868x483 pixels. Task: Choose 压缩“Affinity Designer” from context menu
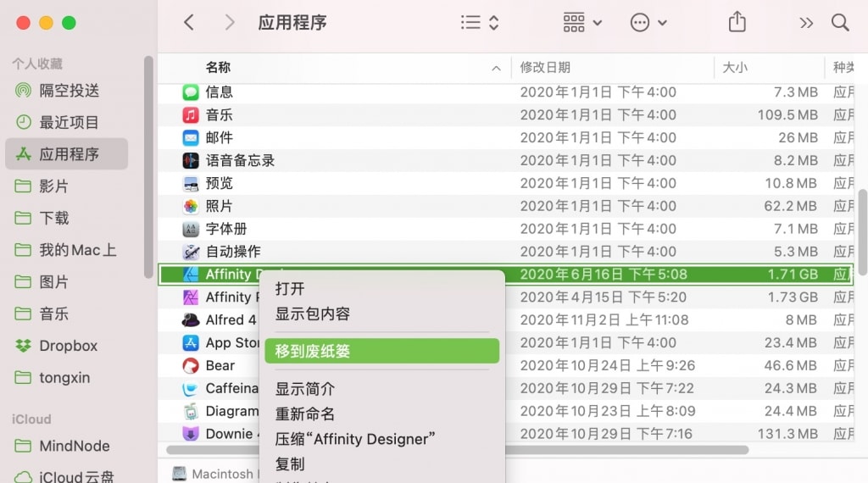382,439
